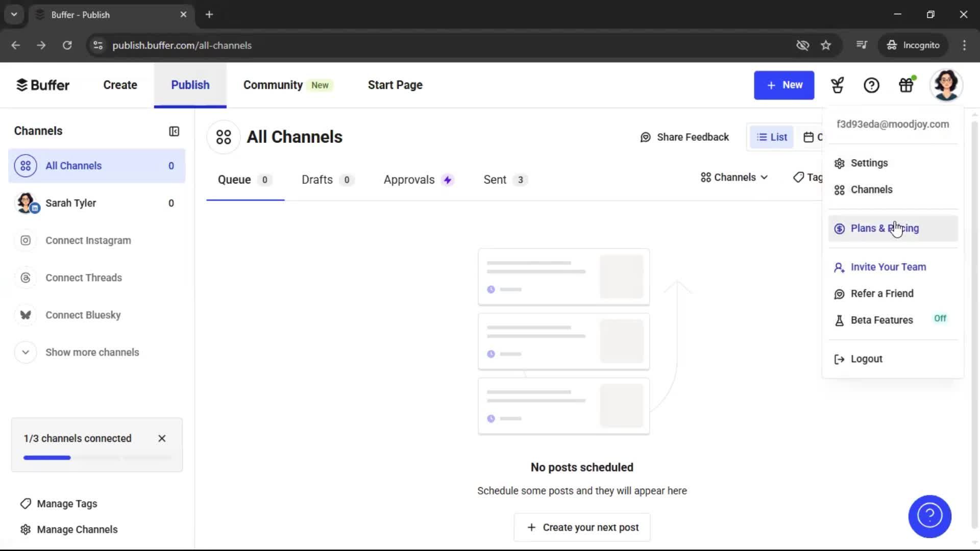Image resolution: width=980 pixels, height=551 pixels.
Task: Click the New post button
Action: 784,85
